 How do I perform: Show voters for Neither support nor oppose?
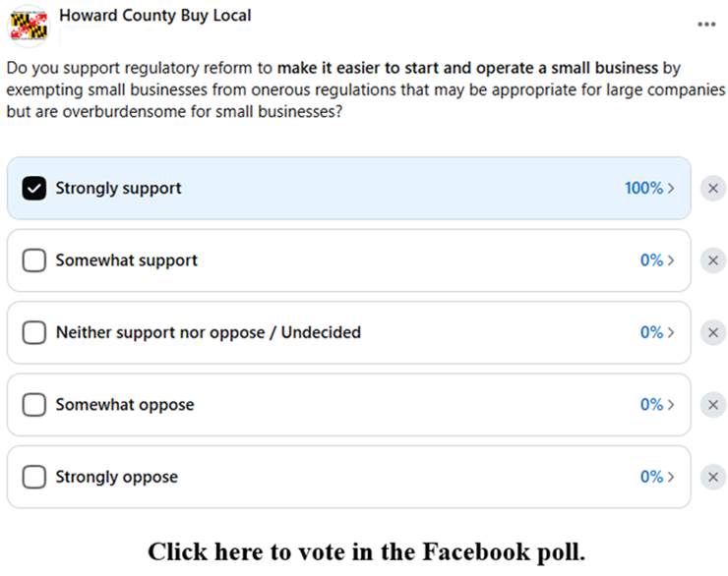pos(657,333)
